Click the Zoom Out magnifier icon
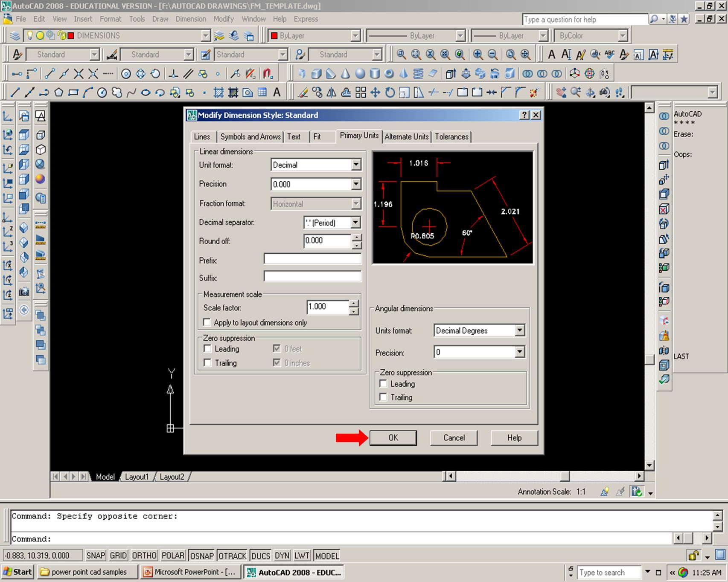 [492, 55]
